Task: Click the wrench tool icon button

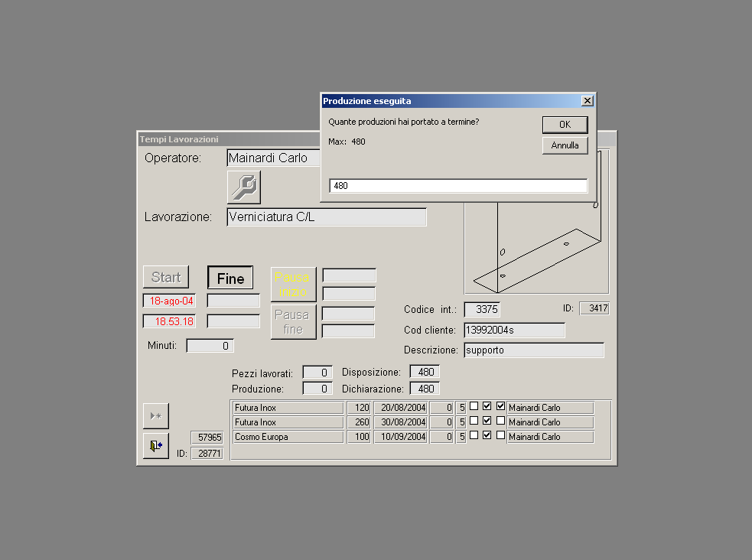Action: point(243,187)
